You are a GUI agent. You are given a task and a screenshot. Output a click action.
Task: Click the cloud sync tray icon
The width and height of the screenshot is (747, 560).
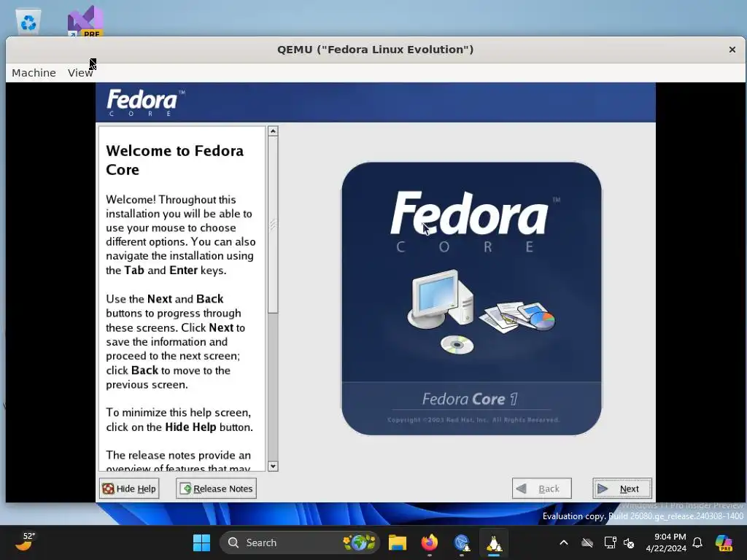[587, 542]
